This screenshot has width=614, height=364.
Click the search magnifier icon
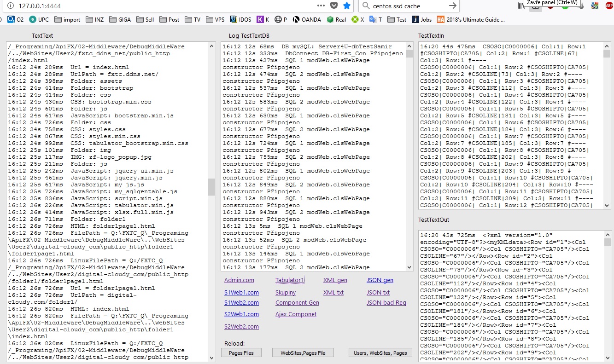[x=366, y=6]
